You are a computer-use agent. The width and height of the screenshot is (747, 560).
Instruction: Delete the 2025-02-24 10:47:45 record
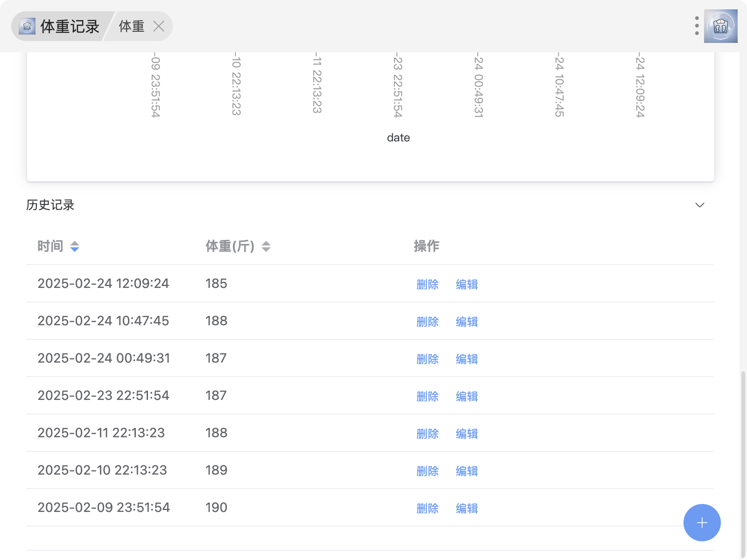click(x=428, y=322)
